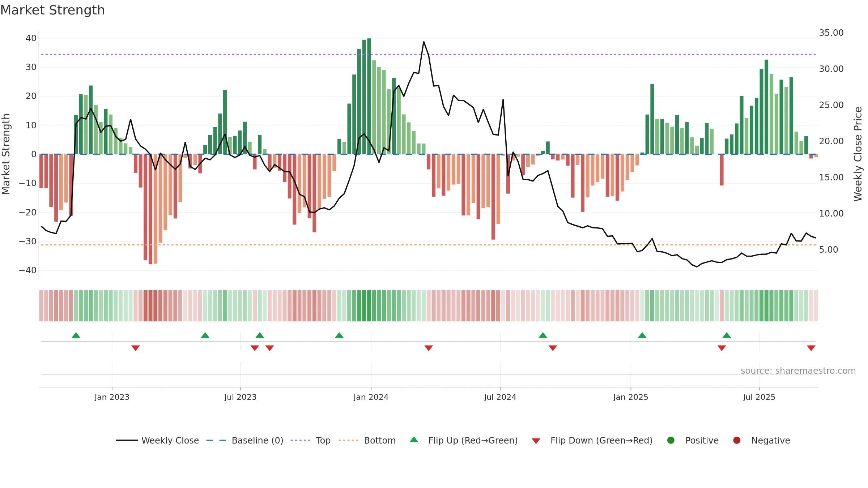The image size is (868, 488).
Task: Click the green Positive circle legend icon
Action: [x=671, y=440]
